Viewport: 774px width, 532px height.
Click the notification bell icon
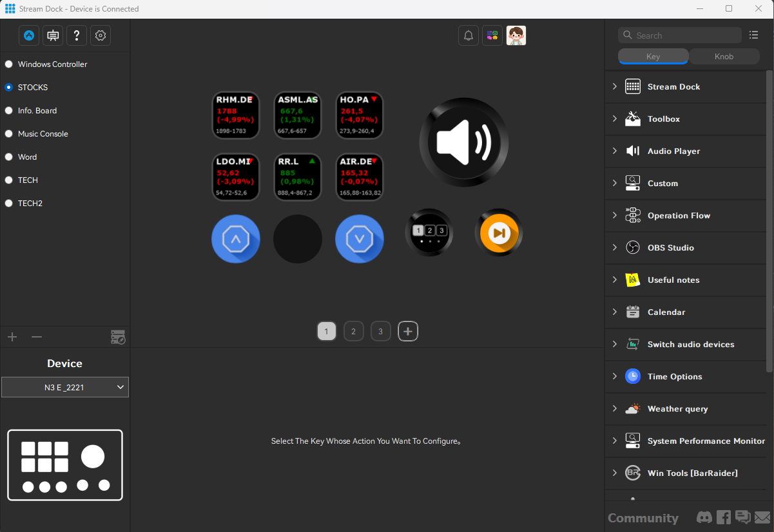(469, 36)
